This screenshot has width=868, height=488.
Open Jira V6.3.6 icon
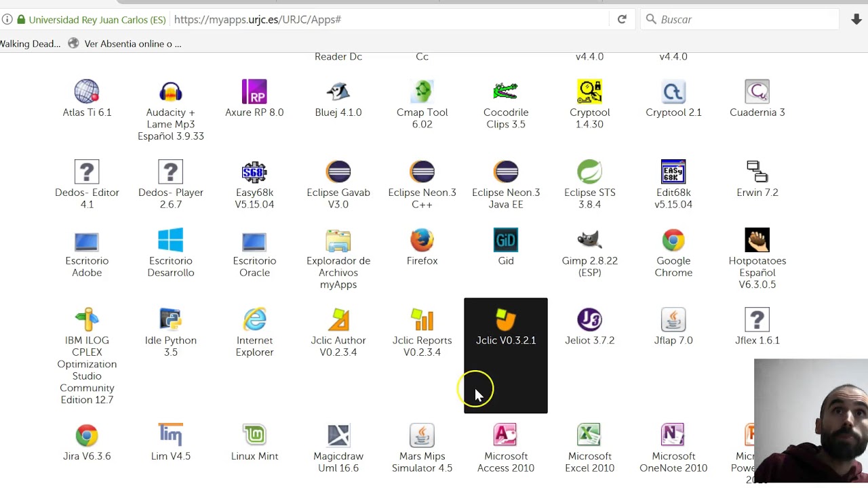(87, 435)
